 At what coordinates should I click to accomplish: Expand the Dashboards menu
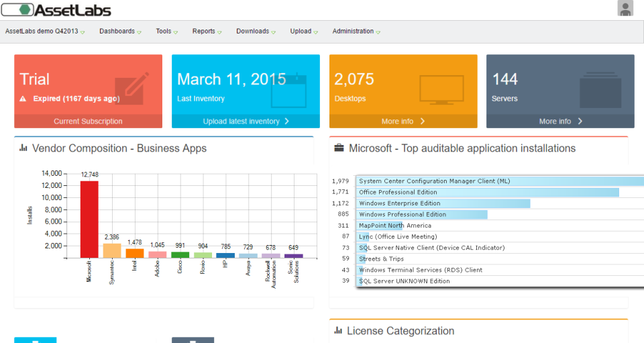pyautogui.click(x=120, y=32)
